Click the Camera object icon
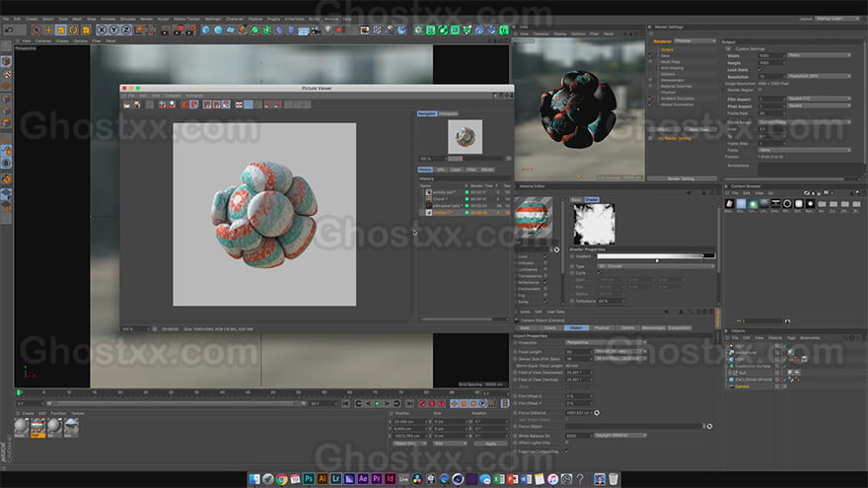This screenshot has width=868, height=488. coord(316,30)
